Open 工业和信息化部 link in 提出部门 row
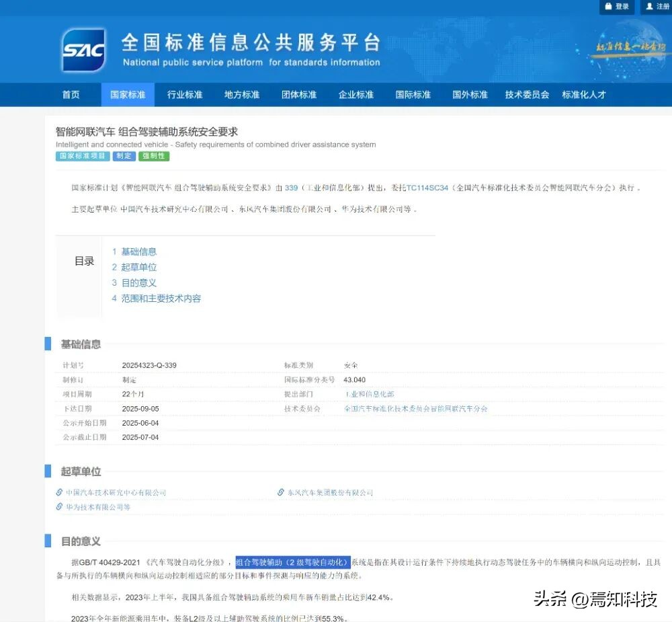 pos(369,394)
